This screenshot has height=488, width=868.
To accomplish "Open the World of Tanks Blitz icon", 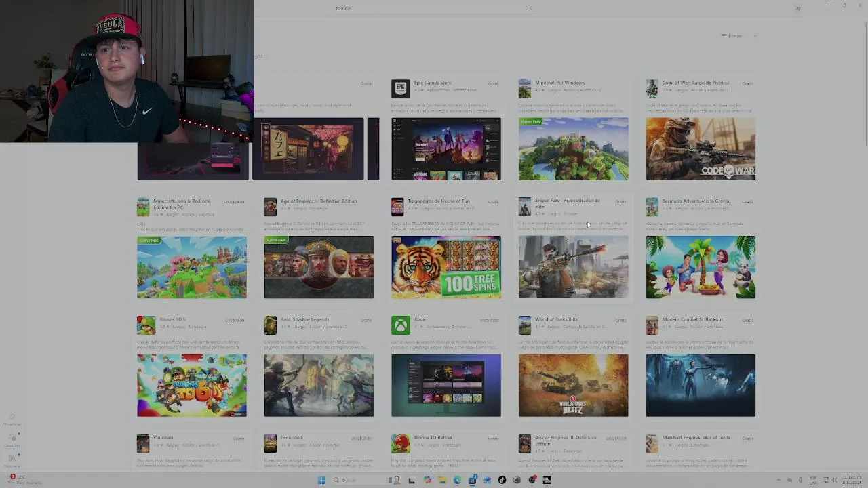I will pos(525,325).
